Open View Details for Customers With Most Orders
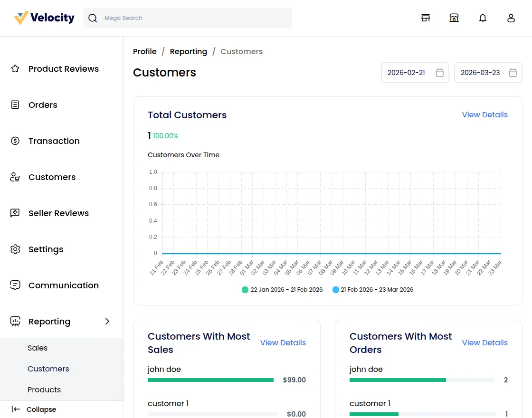Viewport: 532px width, 418px height. pyautogui.click(x=484, y=342)
